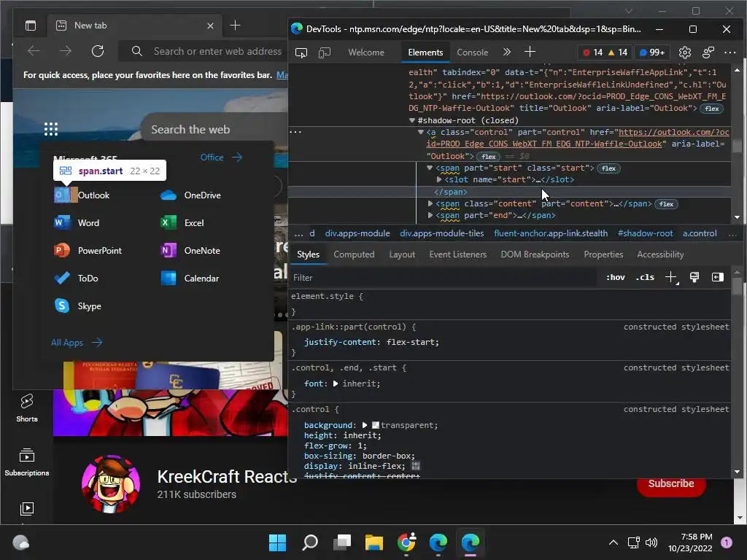Screen dimensions: 747x560
Task: Click the transparent color swatch
Action: click(x=375, y=425)
